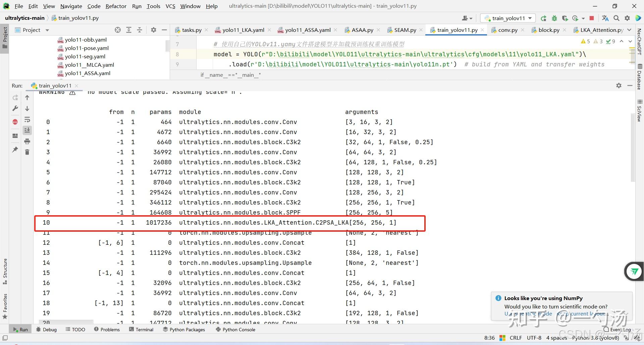
Task: Open the VCS menu
Action: 170,6
